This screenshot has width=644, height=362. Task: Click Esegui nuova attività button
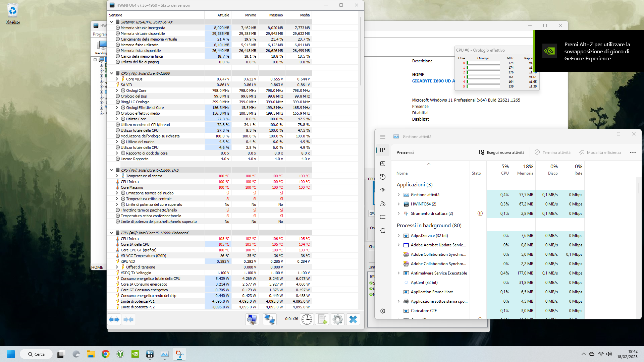pyautogui.click(x=502, y=153)
